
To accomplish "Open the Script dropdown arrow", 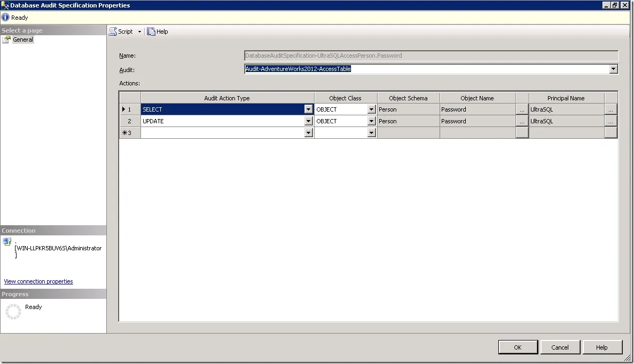I will click(x=139, y=31).
